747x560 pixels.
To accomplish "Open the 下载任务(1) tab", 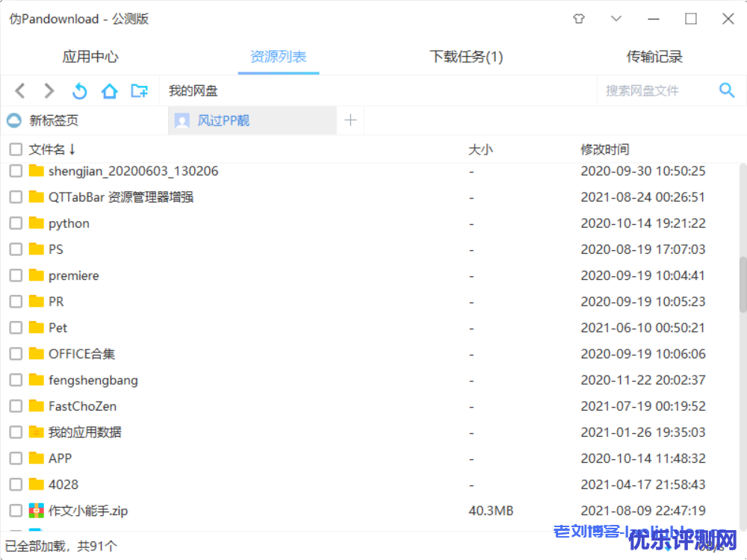I will click(x=466, y=57).
